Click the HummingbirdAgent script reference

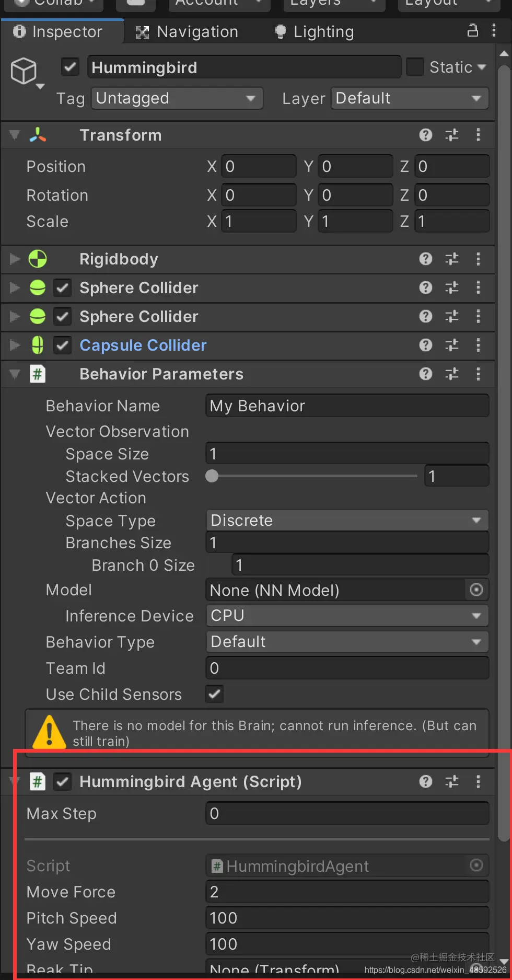[340, 866]
